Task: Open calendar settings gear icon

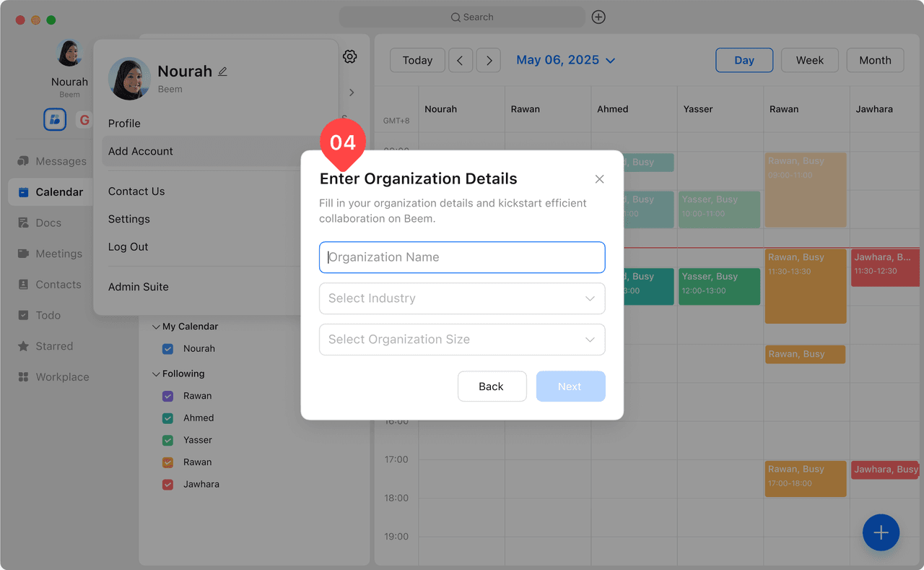Action: click(350, 56)
